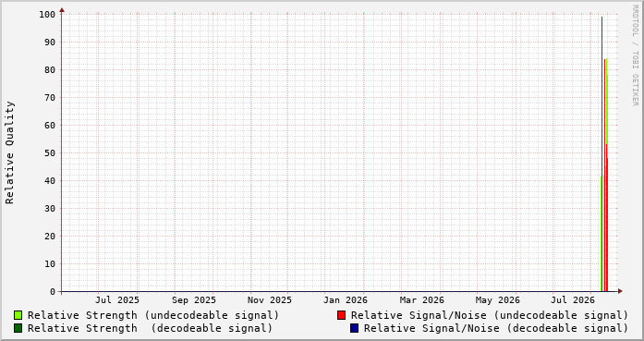Click the red undecodeable Signal/Noise legend swatch
The width and height of the screenshot is (644, 341).
tap(341, 315)
